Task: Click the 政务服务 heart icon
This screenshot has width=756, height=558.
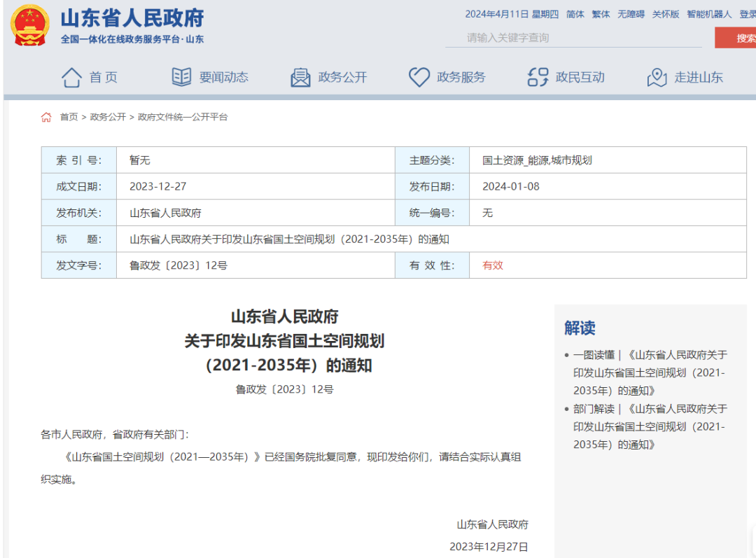Action: coord(419,77)
